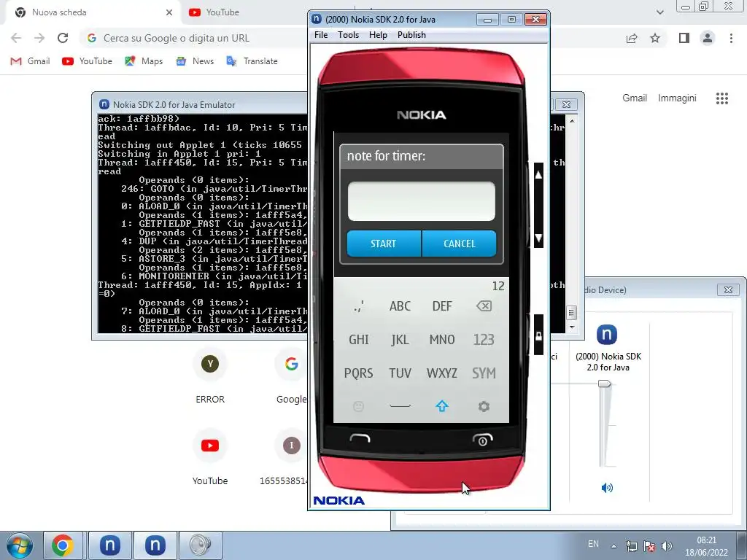The image size is (747, 560).
Task: Open Chrome profile avatar
Action: (x=708, y=38)
